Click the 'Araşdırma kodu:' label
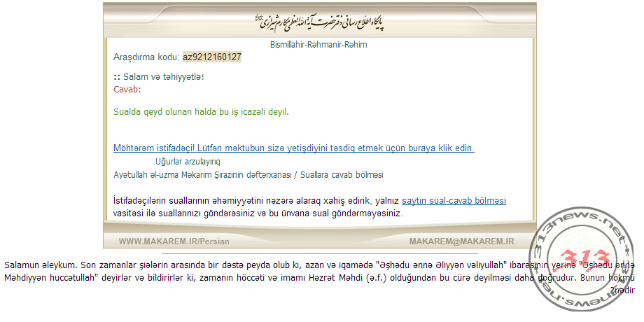Screen dimensions: 644x322 coord(146,57)
